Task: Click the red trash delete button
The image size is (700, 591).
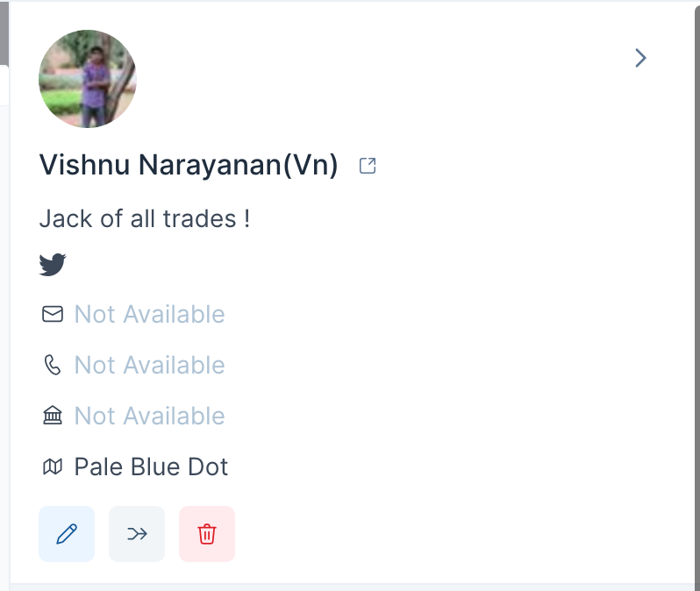Action: pyautogui.click(x=207, y=534)
